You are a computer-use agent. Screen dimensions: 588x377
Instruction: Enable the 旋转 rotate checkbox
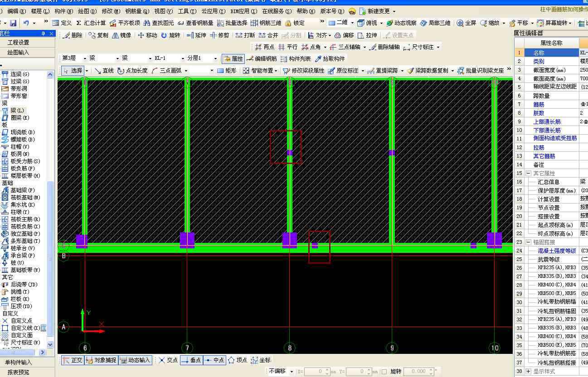(x=384, y=372)
